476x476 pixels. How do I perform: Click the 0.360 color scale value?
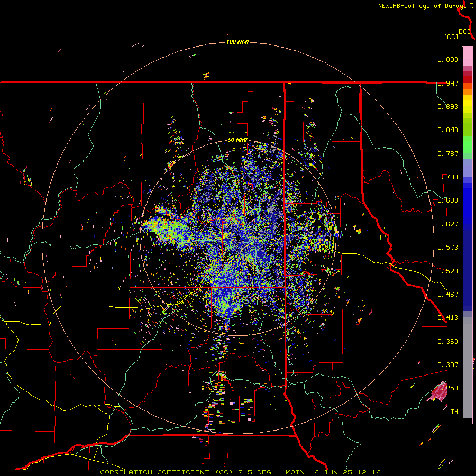coord(448,342)
